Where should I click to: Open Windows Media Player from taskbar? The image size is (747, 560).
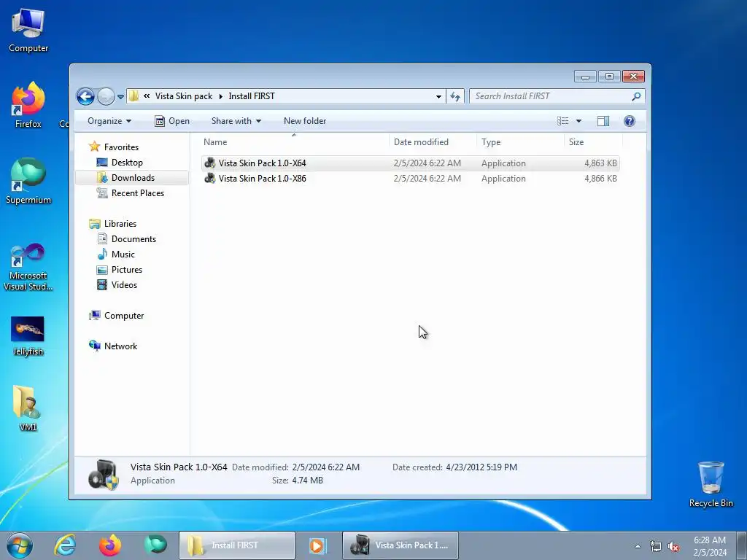tap(317, 545)
